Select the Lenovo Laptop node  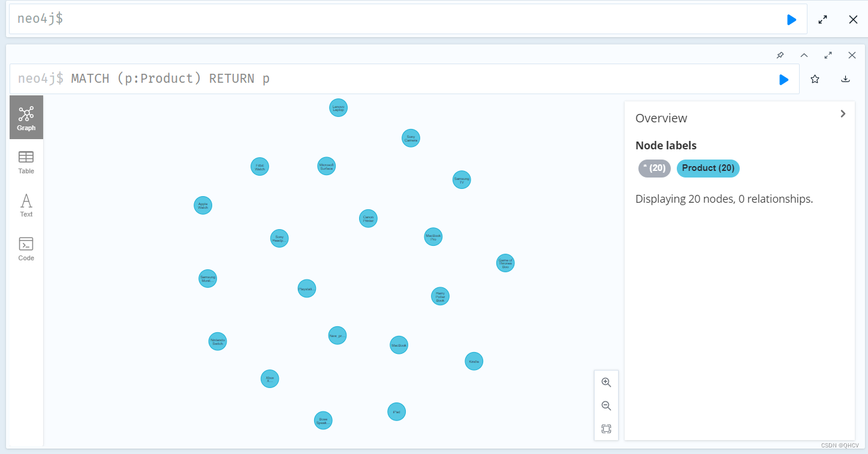click(338, 108)
